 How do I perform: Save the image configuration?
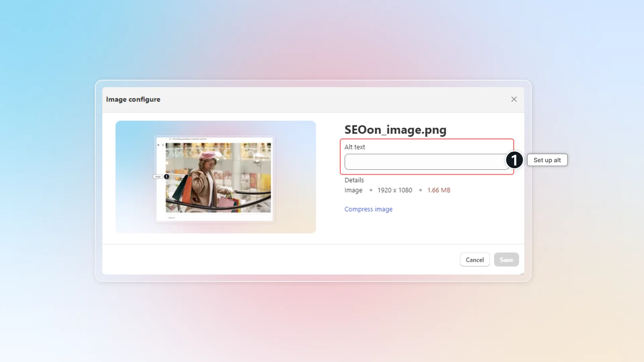pyautogui.click(x=506, y=260)
